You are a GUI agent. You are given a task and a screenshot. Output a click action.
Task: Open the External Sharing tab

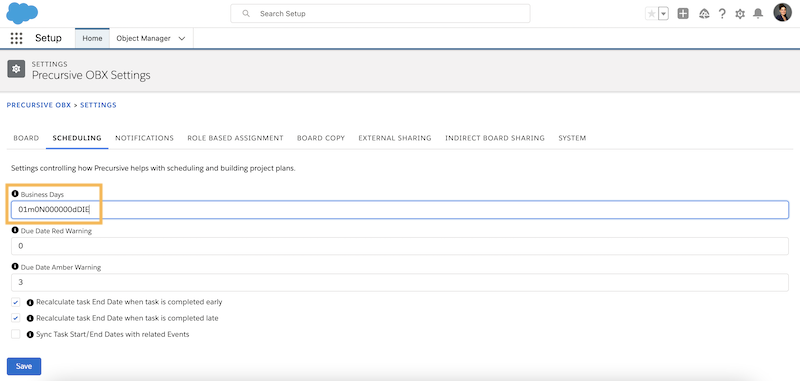[395, 138]
